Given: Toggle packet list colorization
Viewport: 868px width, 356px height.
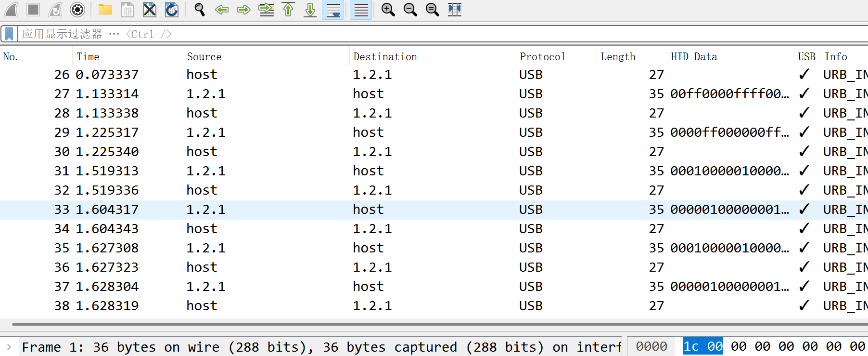Looking at the screenshot, I should tap(361, 9).
